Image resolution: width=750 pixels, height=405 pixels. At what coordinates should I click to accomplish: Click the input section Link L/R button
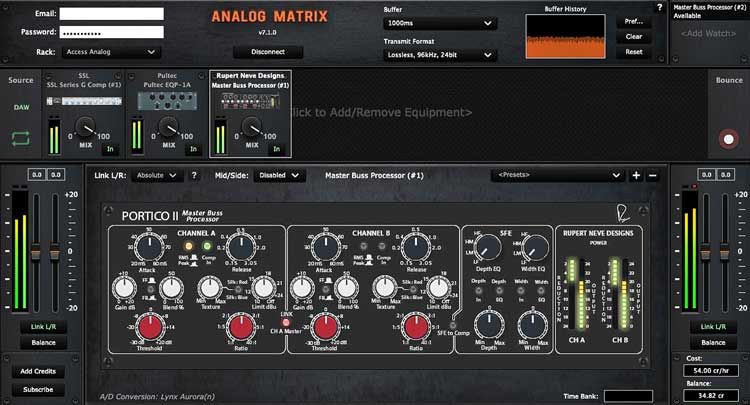44,327
